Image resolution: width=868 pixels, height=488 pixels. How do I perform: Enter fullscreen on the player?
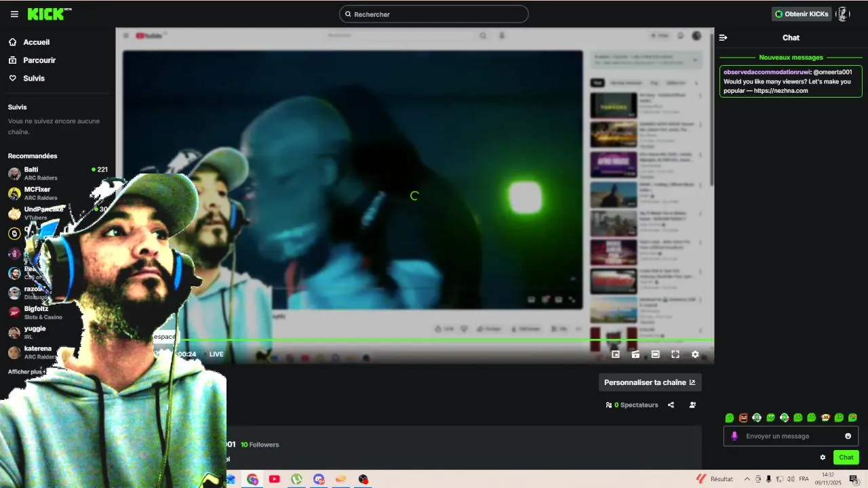675,354
